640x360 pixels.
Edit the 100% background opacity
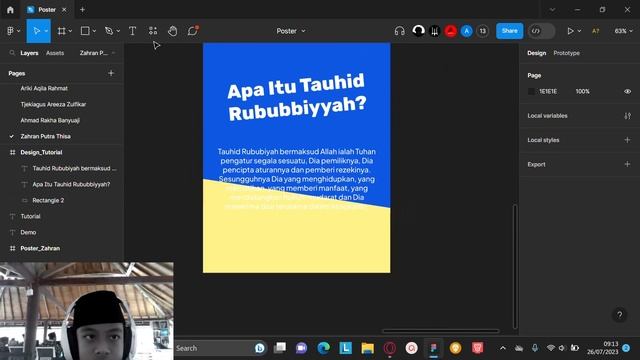coord(582,91)
